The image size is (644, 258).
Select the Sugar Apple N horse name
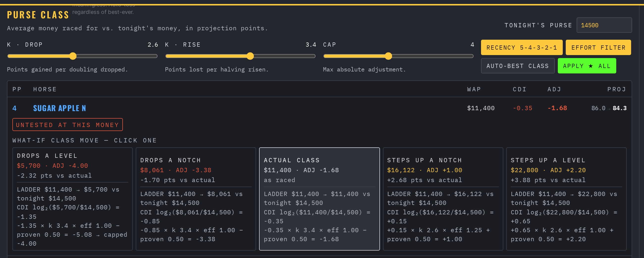pyautogui.click(x=59, y=108)
